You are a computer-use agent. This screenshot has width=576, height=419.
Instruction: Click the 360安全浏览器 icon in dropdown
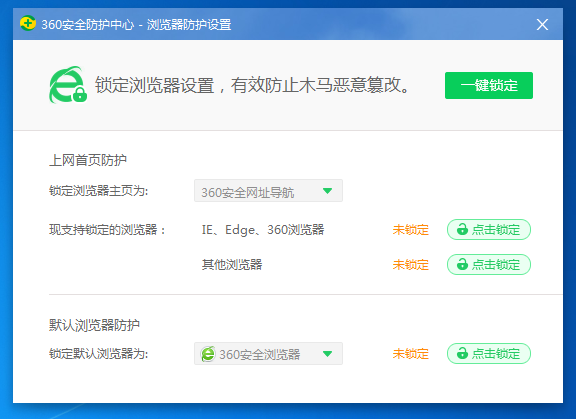coord(208,354)
